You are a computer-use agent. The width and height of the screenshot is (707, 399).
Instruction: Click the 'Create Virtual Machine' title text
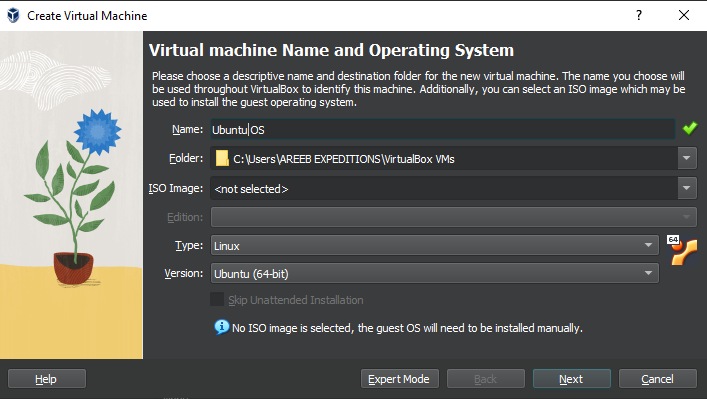87,15
